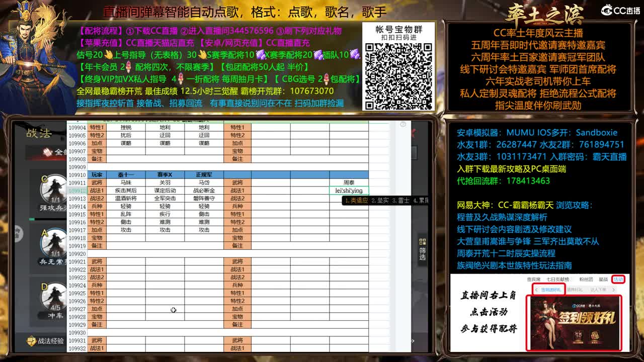Select the 关羽 general cell

point(165,183)
